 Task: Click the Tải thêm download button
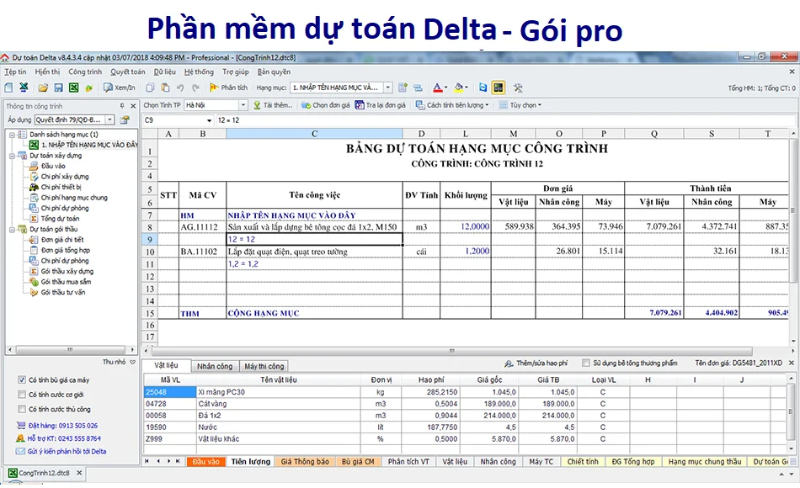(x=273, y=105)
